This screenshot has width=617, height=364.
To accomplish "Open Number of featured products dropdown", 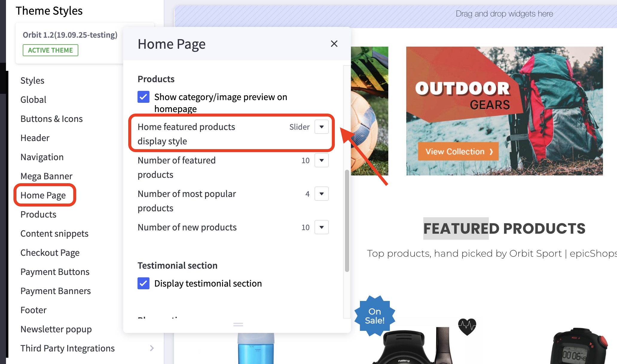I will pos(321,160).
